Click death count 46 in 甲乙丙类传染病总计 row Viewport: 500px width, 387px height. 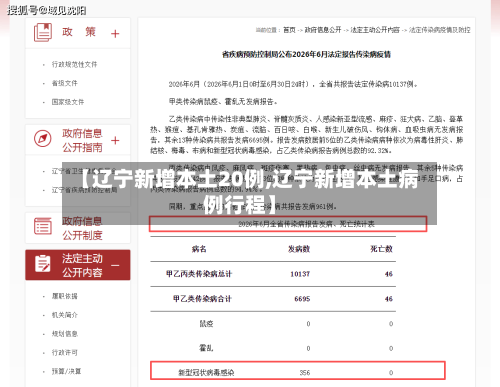coord(389,274)
